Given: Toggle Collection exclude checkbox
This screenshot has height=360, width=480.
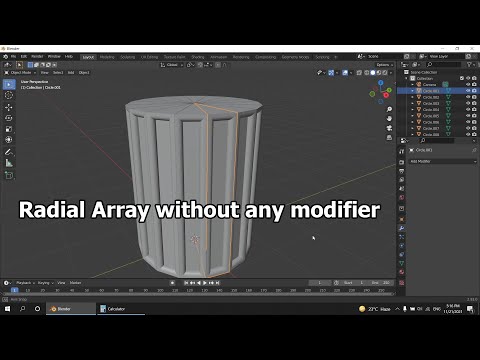Looking at the screenshot, I should pos(462,78).
